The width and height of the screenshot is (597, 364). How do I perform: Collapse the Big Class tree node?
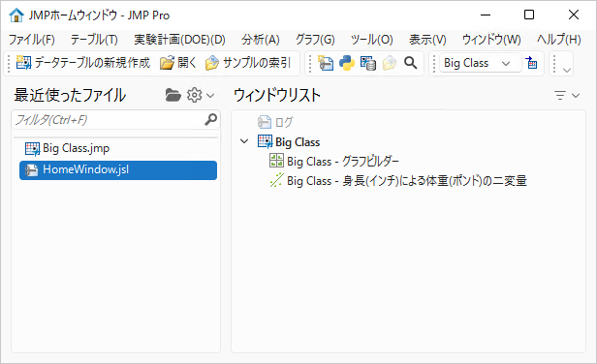(x=244, y=141)
